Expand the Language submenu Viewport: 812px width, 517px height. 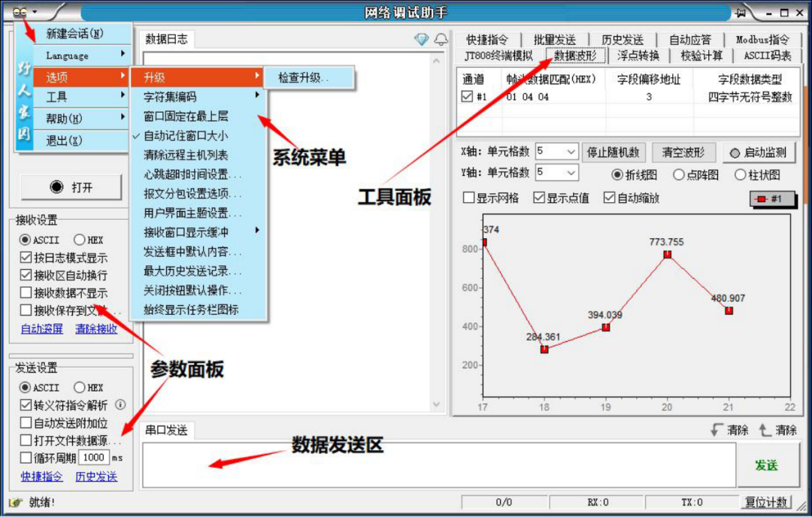click(x=82, y=56)
